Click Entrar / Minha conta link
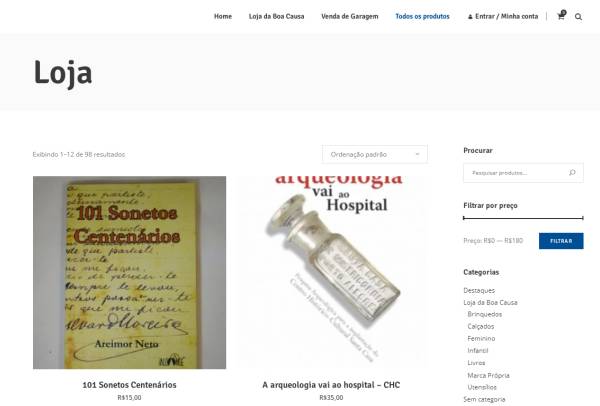The width and height of the screenshot is (600, 406). 506,16
